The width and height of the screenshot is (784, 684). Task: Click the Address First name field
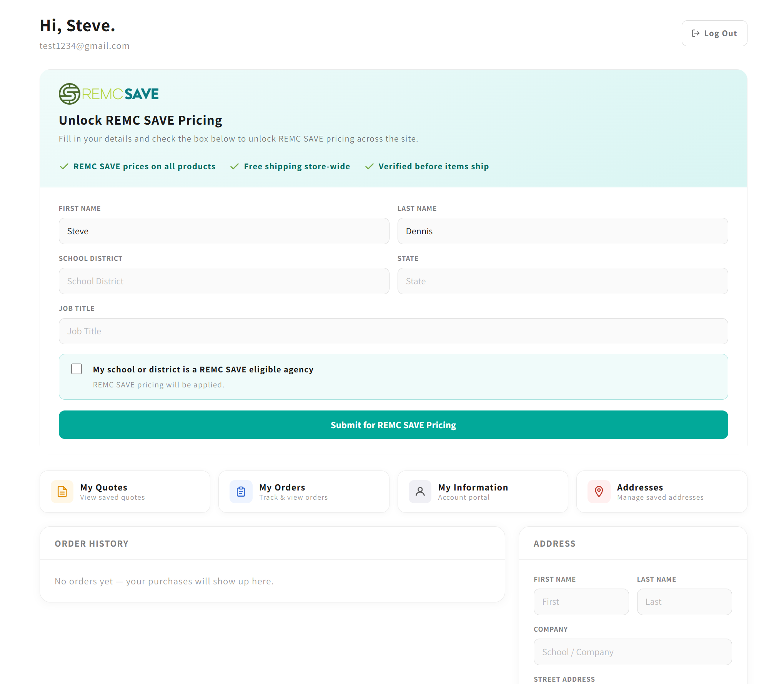point(581,602)
